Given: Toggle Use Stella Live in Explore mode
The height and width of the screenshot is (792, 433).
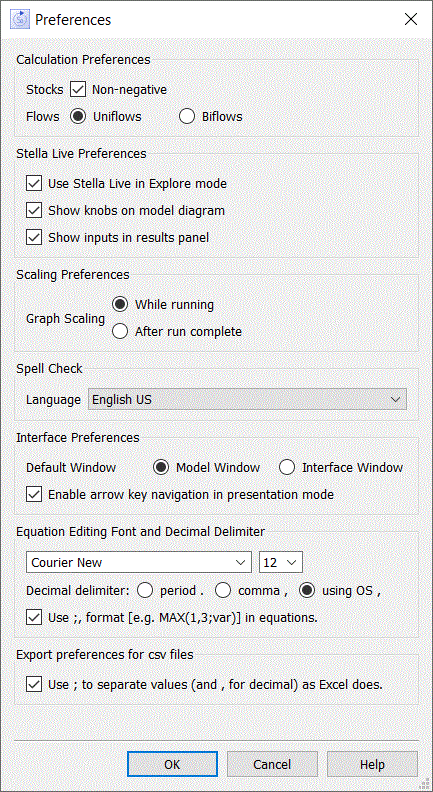Looking at the screenshot, I should (x=34, y=183).
